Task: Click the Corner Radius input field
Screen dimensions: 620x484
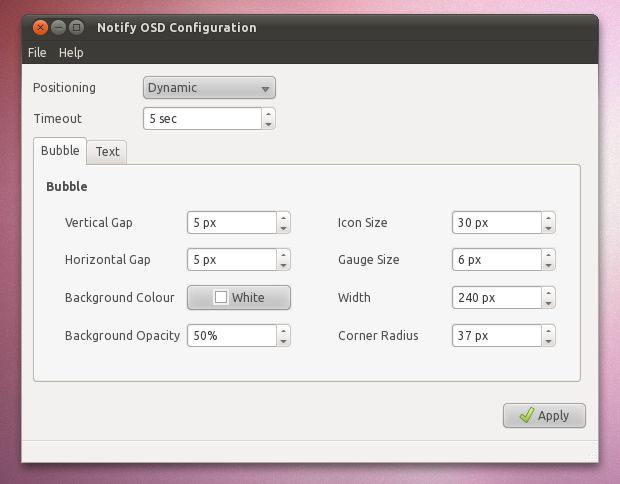Action: pos(497,336)
